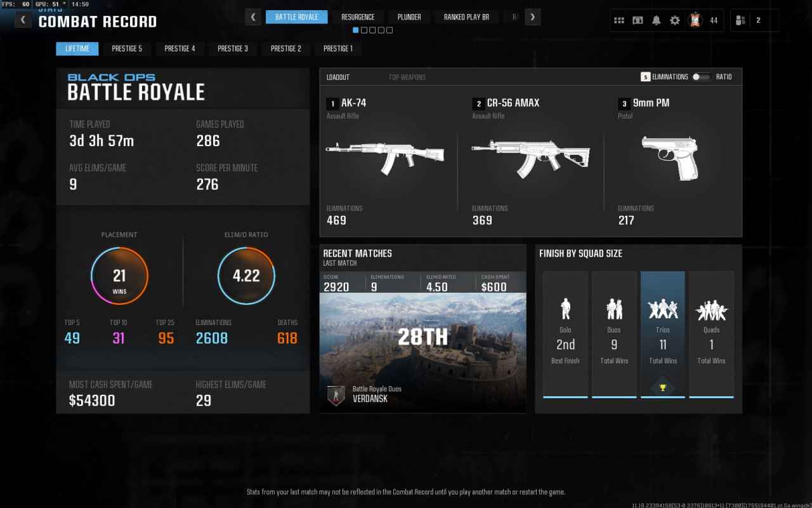This screenshot has width=812, height=508.
Task: Select the last page indicator square
Action: (x=390, y=30)
